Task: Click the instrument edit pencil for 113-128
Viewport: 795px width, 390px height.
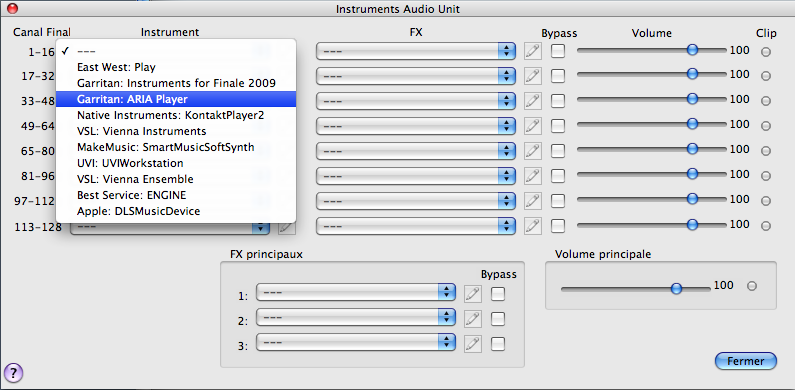Action: 287,227
